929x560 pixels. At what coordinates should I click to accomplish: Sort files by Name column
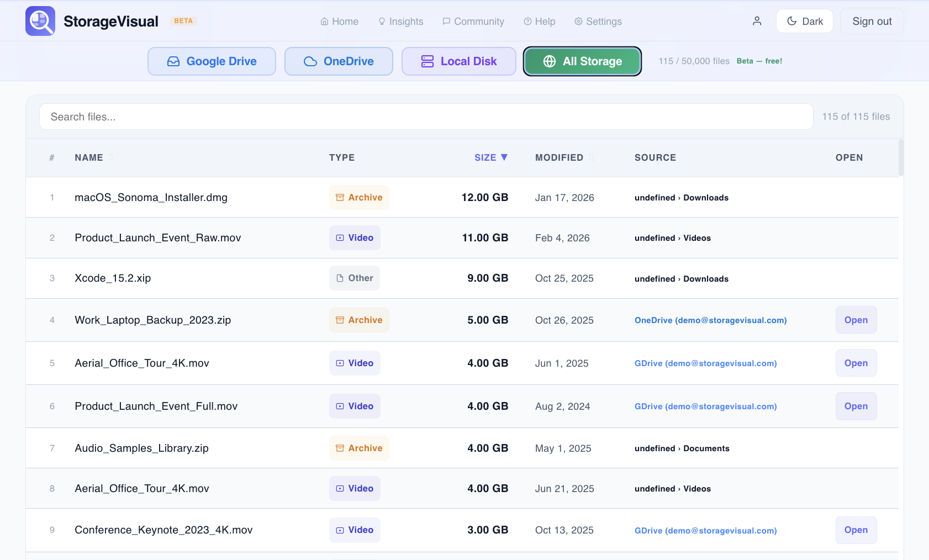pyautogui.click(x=94, y=157)
